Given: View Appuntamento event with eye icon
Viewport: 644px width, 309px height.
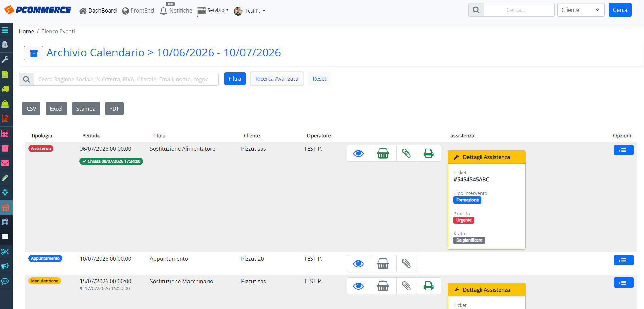Looking at the screenshot, I should [x=359, y=264].
